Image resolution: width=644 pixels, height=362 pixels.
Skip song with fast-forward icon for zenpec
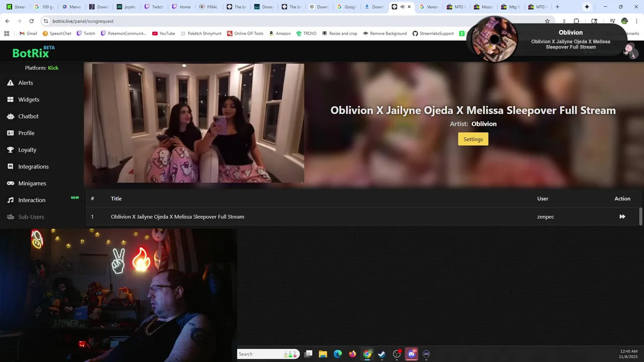(622, 217)
